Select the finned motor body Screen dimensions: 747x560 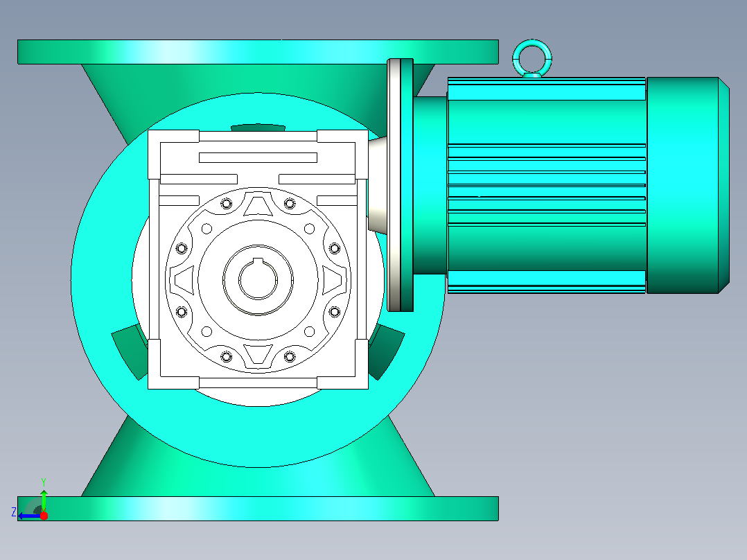click(x=547, y=185)
